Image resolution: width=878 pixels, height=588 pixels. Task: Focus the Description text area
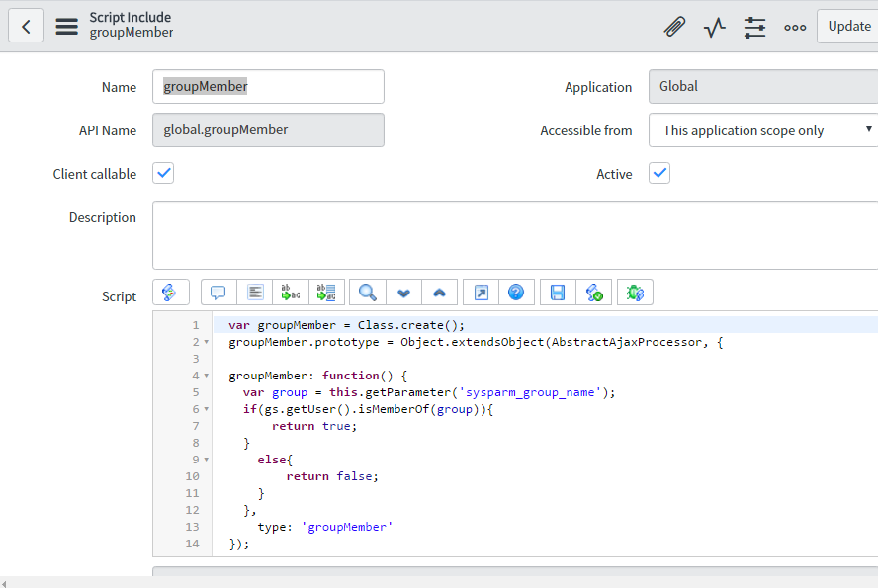coord(515,235)
